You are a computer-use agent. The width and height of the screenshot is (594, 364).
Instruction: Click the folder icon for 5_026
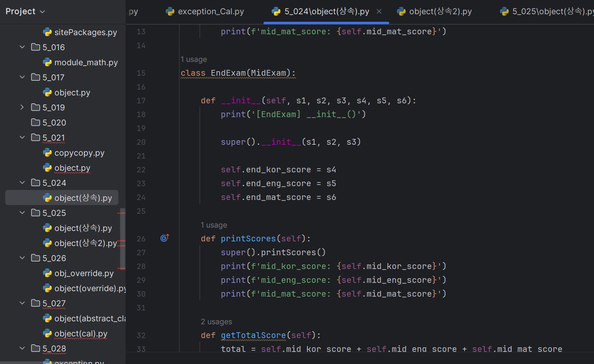click(36, 258)
